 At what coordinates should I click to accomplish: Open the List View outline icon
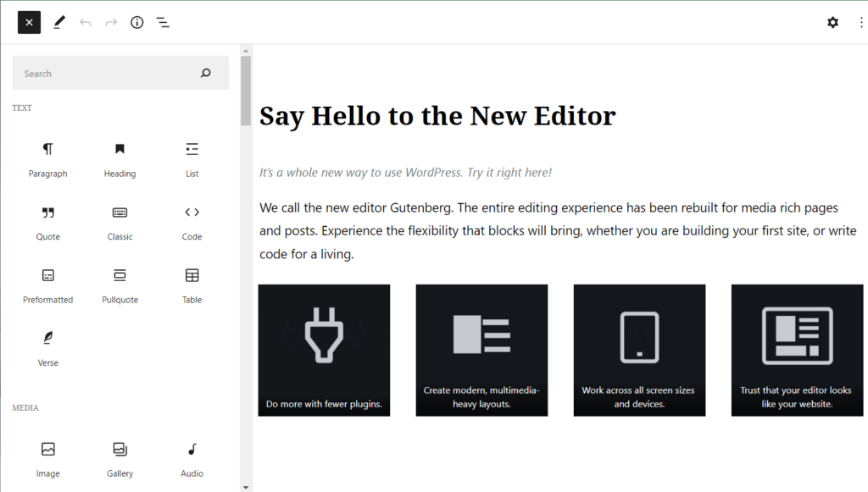point(163,22)
